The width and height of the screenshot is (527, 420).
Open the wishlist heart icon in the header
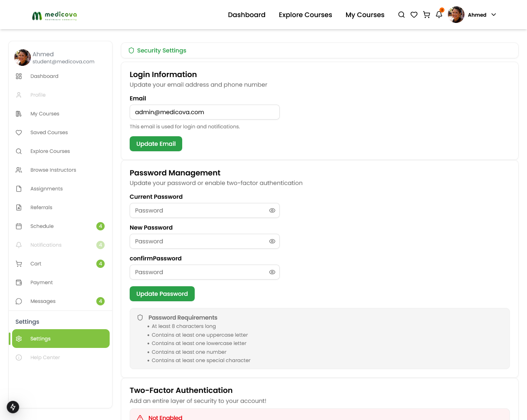click(414, 15)
